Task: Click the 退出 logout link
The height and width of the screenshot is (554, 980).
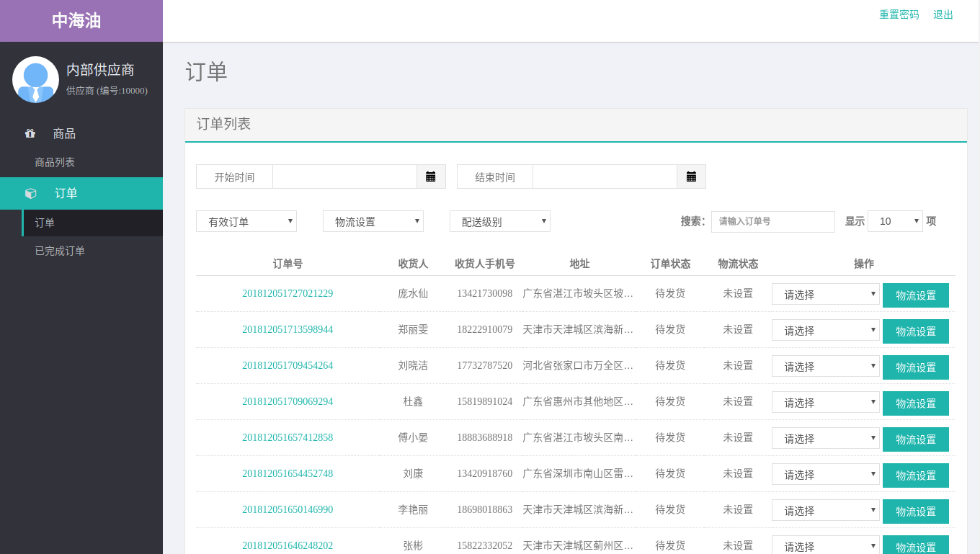Action: point(943,14)
